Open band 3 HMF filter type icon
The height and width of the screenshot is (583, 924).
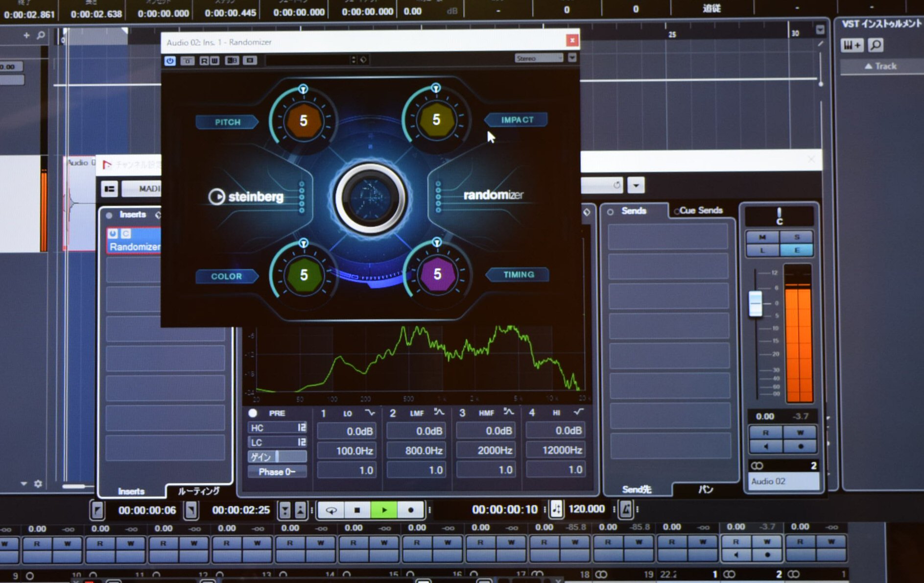[509, 413]
